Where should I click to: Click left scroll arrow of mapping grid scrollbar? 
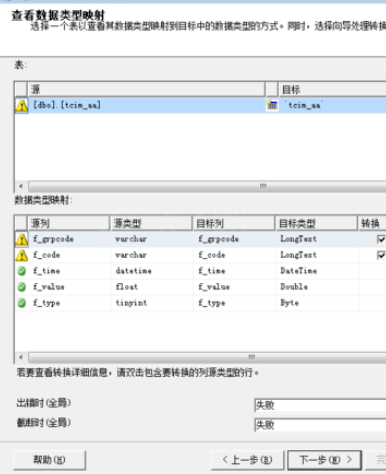click(x=21, y=357)
